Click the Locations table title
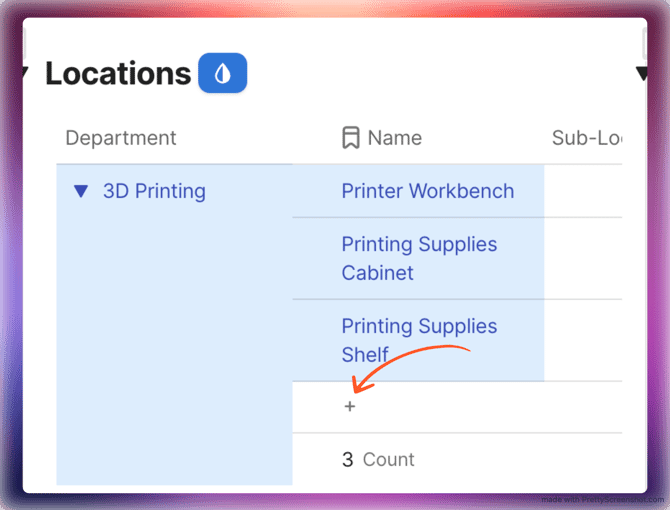This screenshot has width=670, height=510. (118, 74)
